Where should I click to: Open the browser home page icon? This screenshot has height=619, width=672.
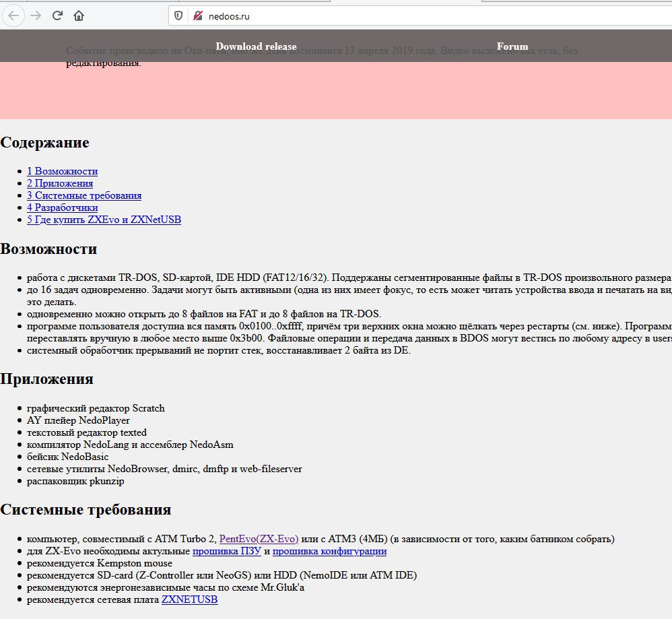(x=79, y=16)
